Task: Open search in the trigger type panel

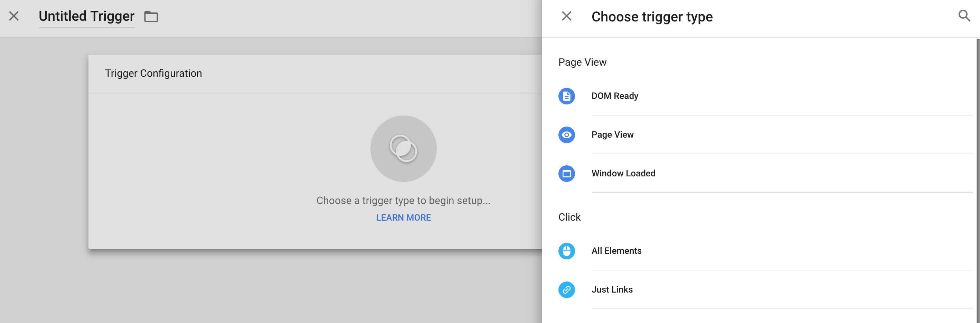Action: coord(964,16)
